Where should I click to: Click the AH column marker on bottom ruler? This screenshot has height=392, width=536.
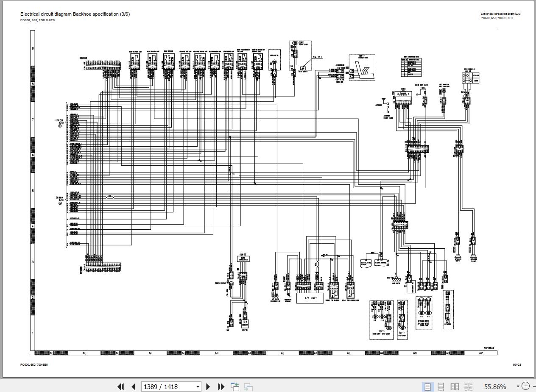217,353
